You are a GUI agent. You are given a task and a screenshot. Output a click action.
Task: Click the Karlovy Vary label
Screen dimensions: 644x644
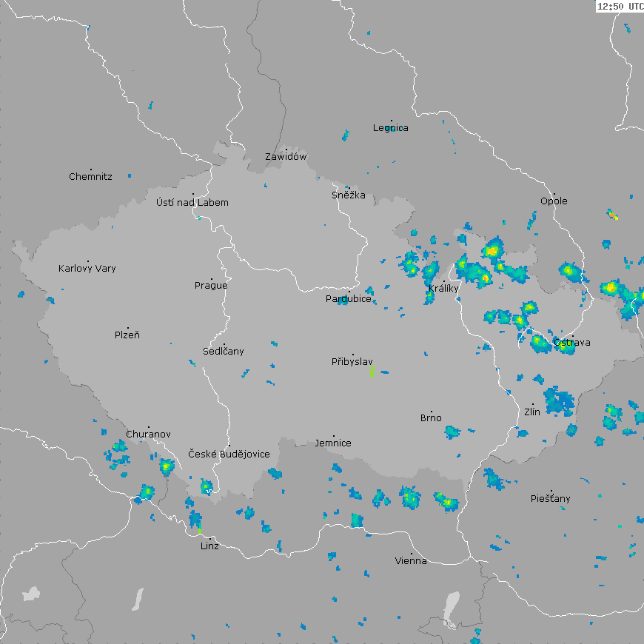coord(87,269)
